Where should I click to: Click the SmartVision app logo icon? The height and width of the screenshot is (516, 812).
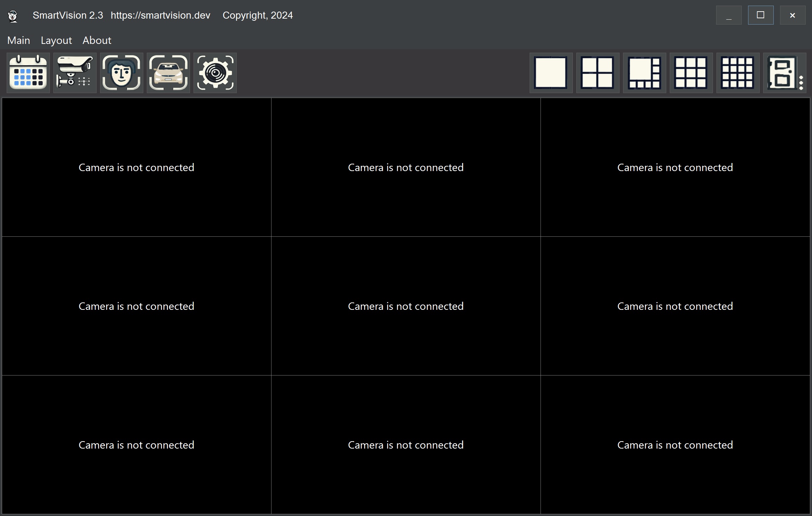13,16
